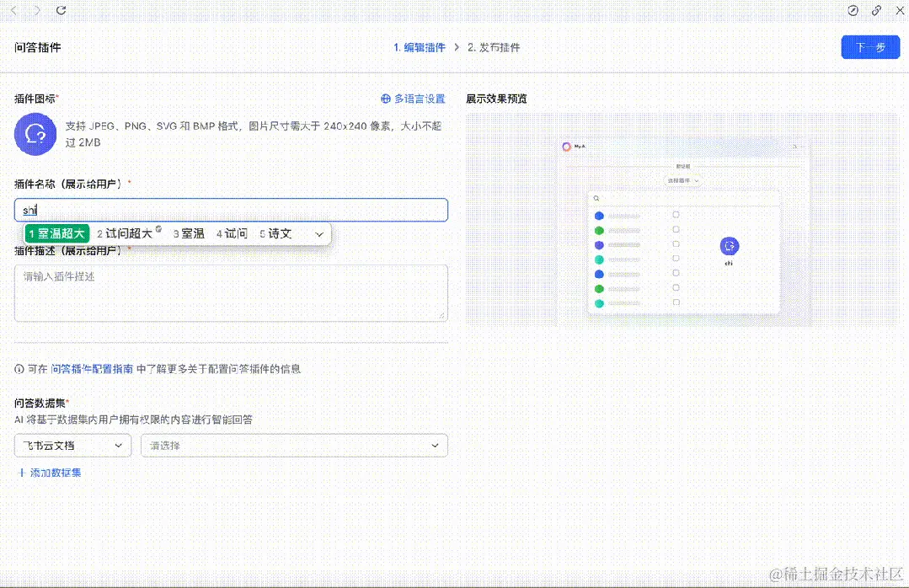Select step 1. 编辑插件
This screenshot has width=909, height=588.
[420, 47]
